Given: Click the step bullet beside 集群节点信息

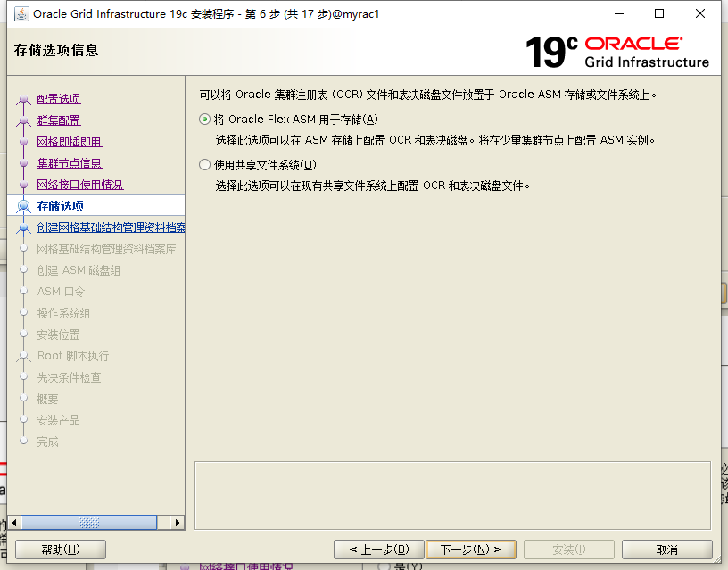Looking at the screenshot, I should click(24, 163).
